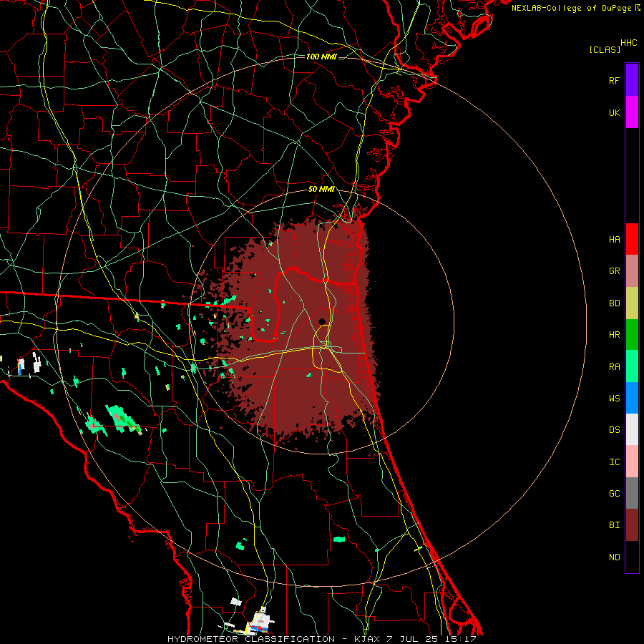Click the 'RA' legend label
This screenshot has width=644, height=644.
click(x=614, y=367)
